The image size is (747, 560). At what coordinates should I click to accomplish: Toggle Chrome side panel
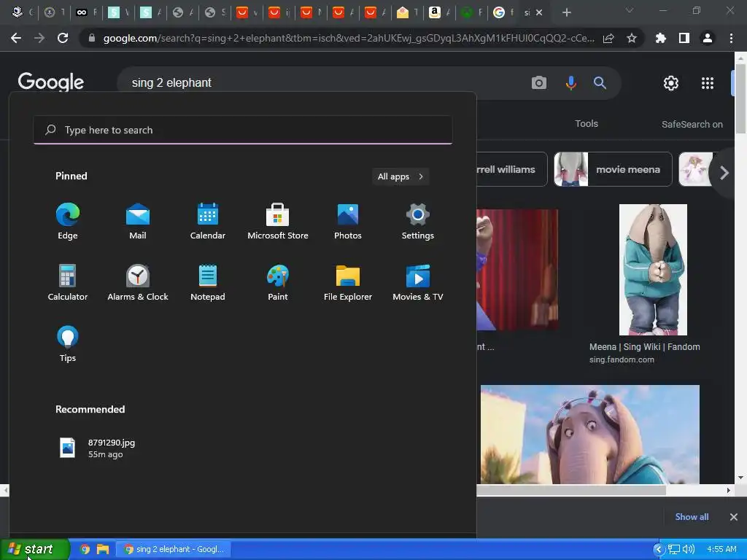point(684,38)
